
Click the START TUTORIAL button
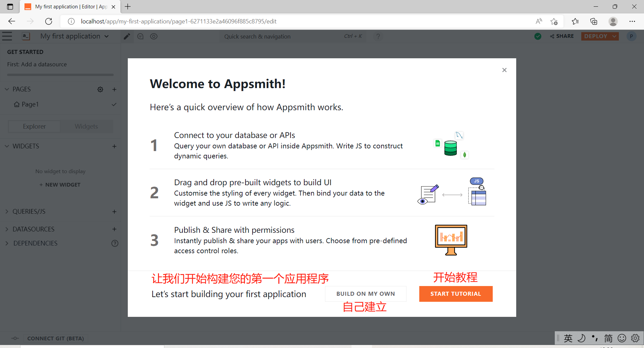click(x=455, y=294)
